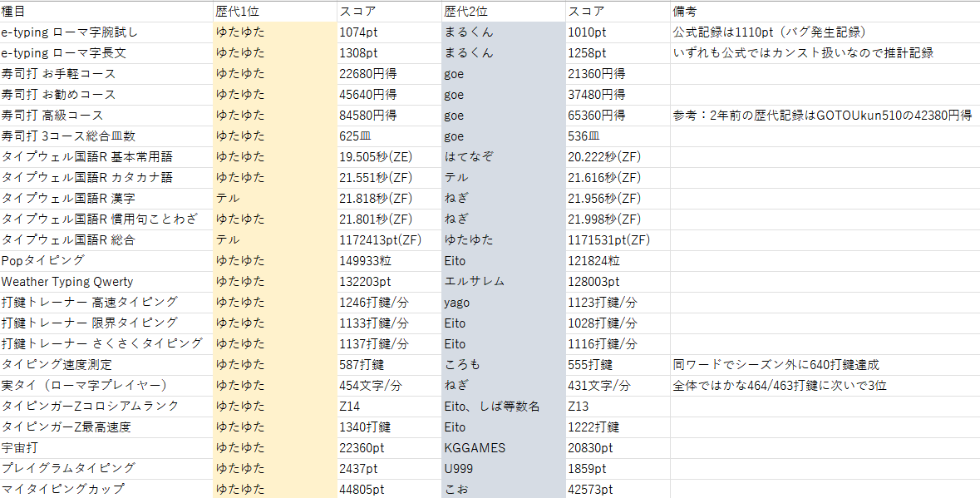Select the 45640円得 cell
The height and width of the screenshot is (498, 980).
(389, 94)
